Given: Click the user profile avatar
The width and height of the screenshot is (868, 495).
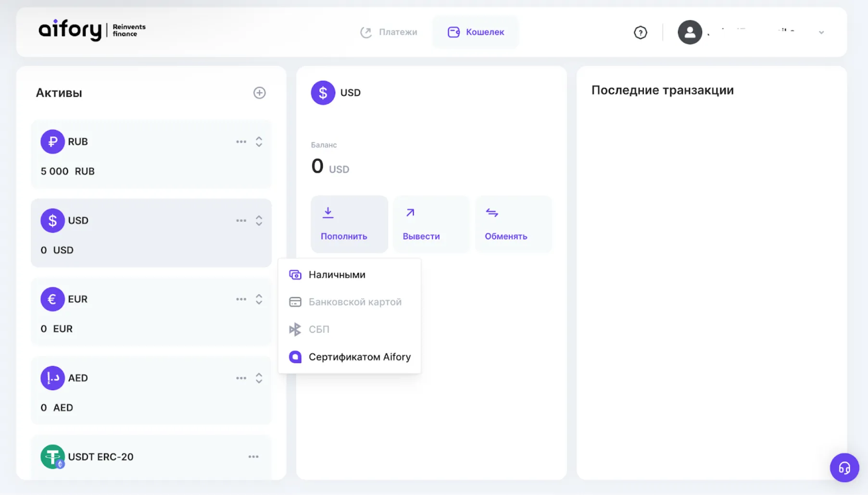Looking at the screenshot, I should (x=690, y=32).
